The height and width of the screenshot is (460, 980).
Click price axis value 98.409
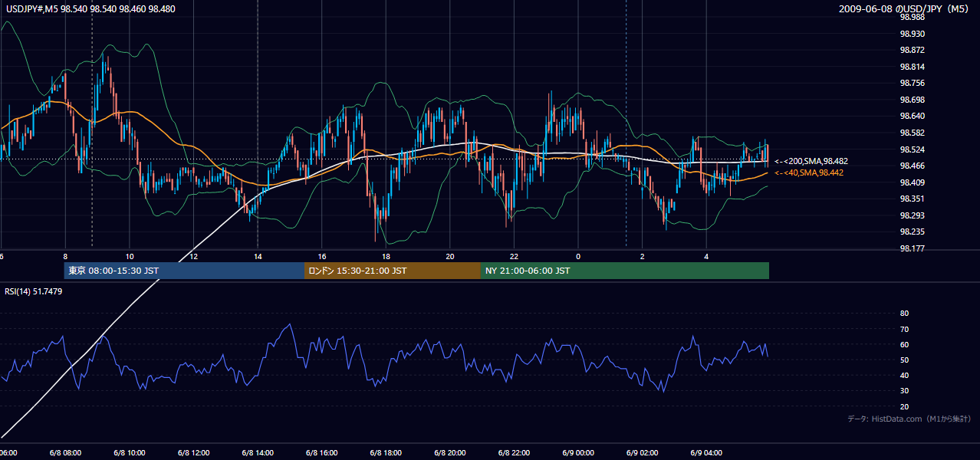[x=913, y=182]
